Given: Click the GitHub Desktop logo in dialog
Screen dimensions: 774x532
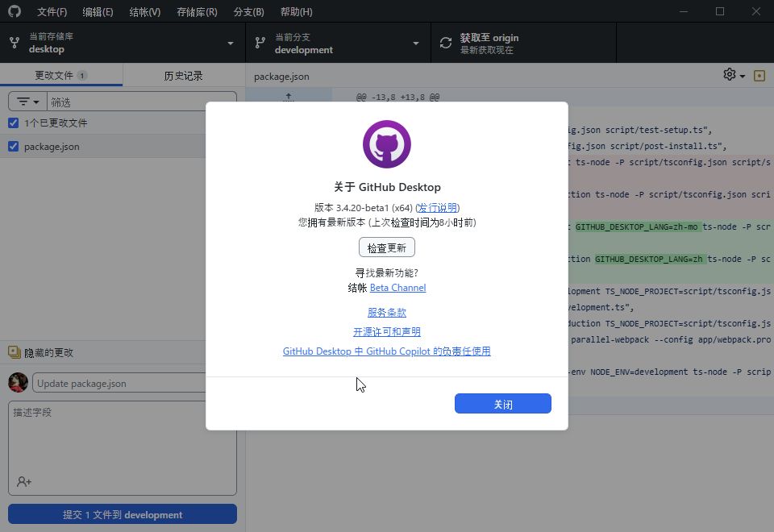Looking at the screenshot, I should [387, 144].
